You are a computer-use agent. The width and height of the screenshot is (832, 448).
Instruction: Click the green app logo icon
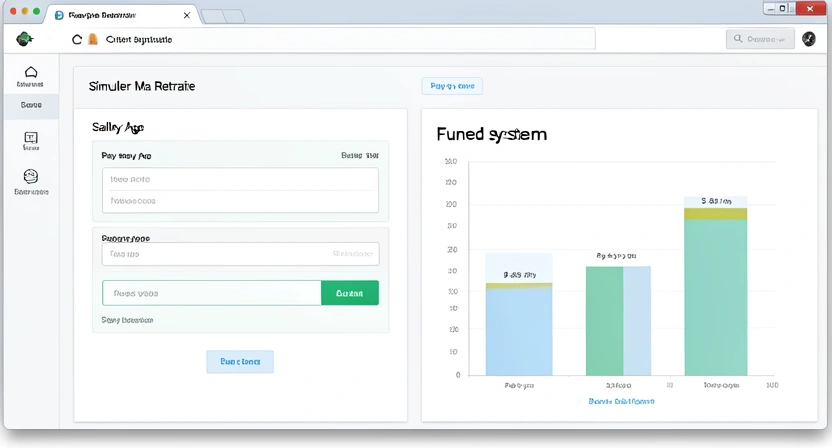pos(25,39)
